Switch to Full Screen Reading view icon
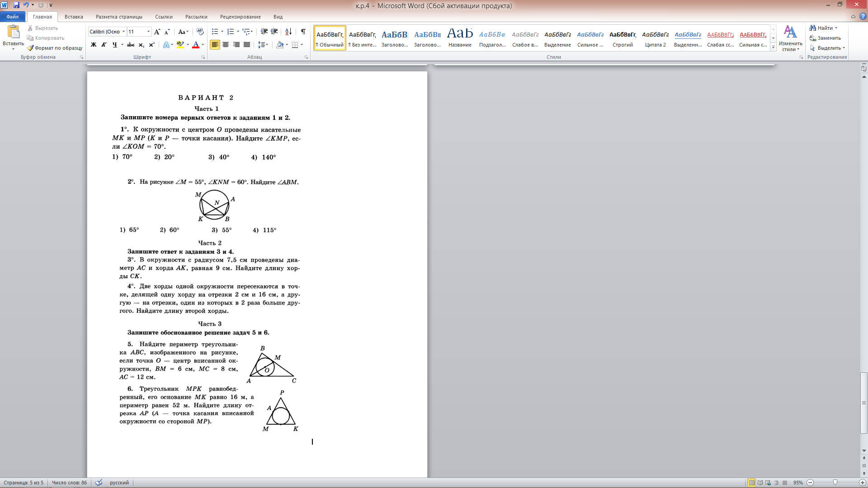The image size is (868, 488). click(x=760, y=483)
